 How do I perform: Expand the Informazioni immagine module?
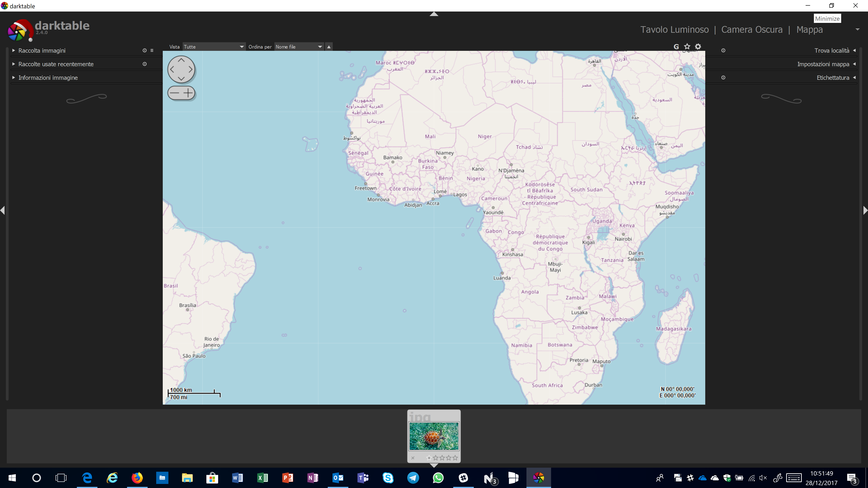click(x=48, y=77)
